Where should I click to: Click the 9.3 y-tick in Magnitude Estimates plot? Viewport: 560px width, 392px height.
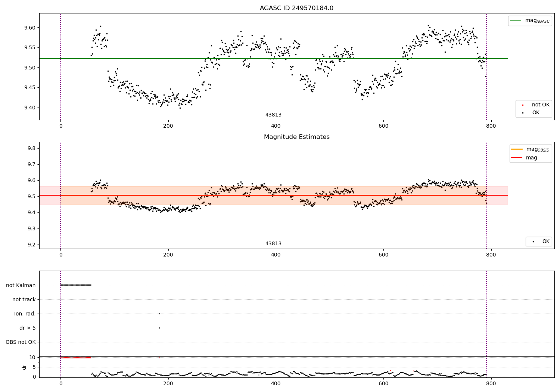[x=32, y=228]
